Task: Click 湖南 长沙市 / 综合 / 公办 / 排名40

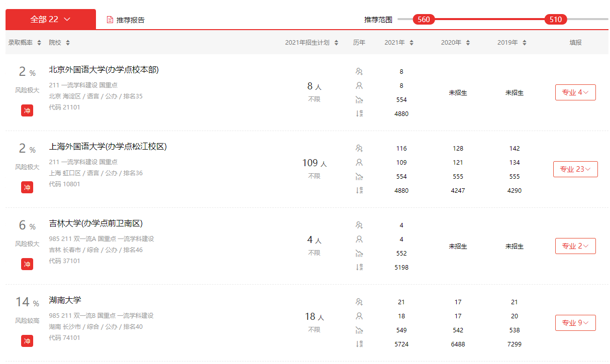Action: 95,327
